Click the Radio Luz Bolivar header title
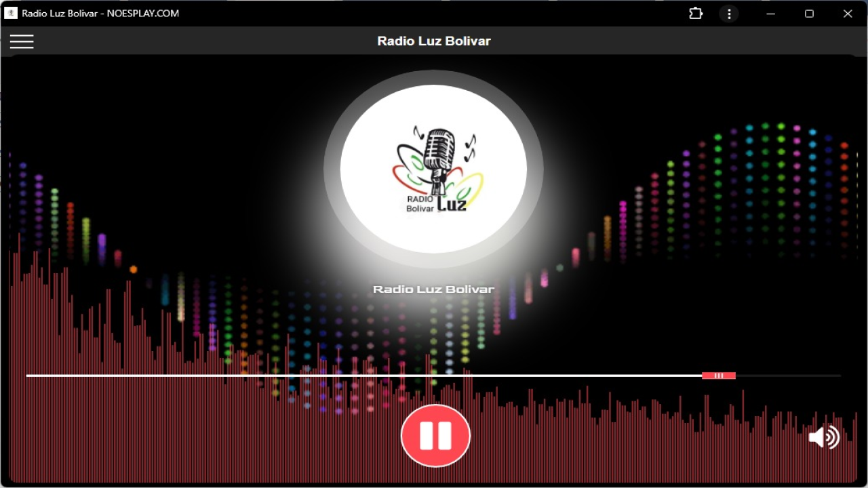This screenshot has height=488, width=868. [434, 41]
